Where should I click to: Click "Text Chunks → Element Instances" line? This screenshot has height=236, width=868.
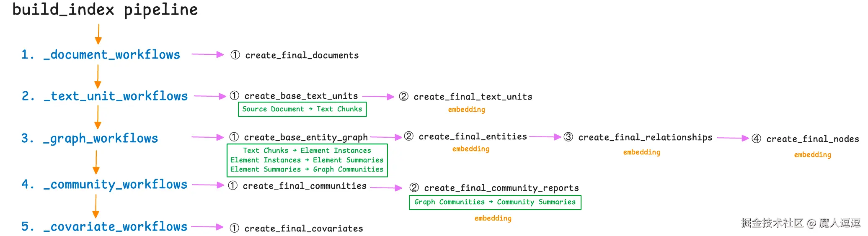click(x=307, y=150)
